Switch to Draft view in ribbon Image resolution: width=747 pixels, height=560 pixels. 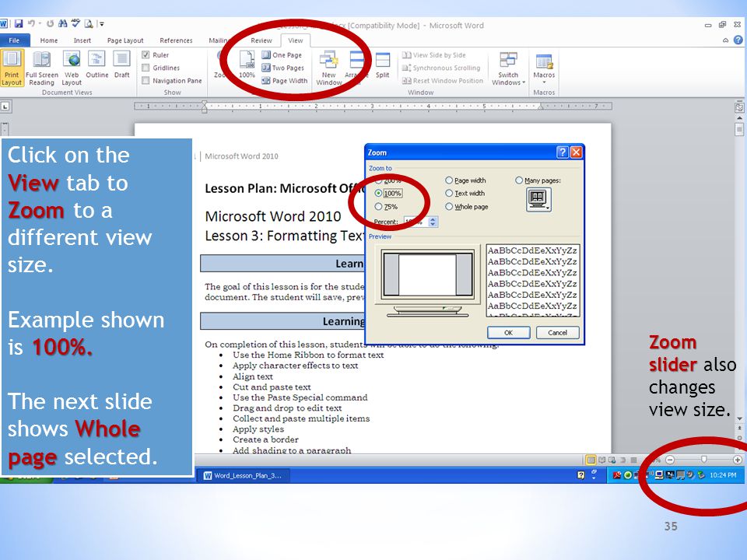(x=122, y=65)
